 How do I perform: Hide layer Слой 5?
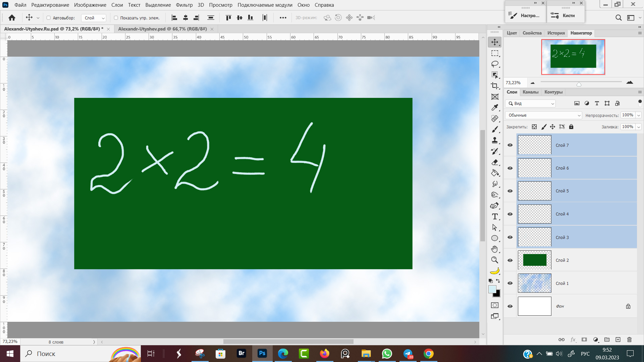click(510, 191)
